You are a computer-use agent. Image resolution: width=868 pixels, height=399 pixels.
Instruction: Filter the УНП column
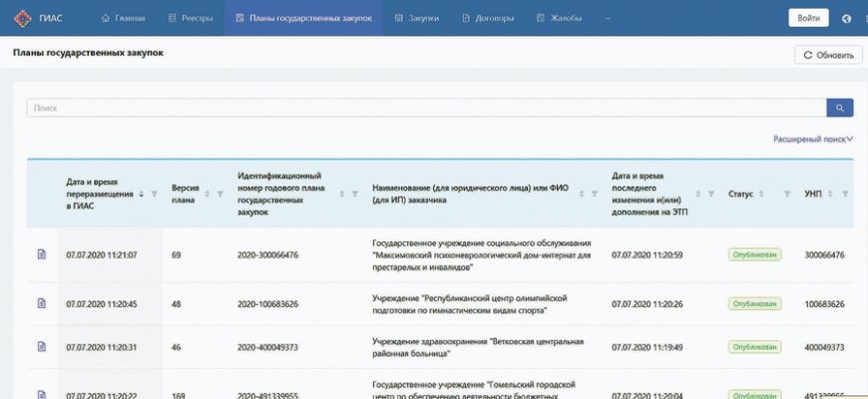pos(845,194)
